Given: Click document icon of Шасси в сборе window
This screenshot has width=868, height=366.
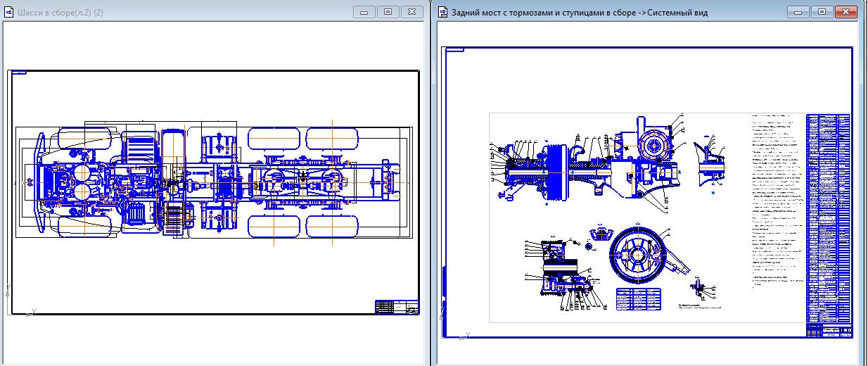Looking at the screenshot, I should tap(8, 13).
